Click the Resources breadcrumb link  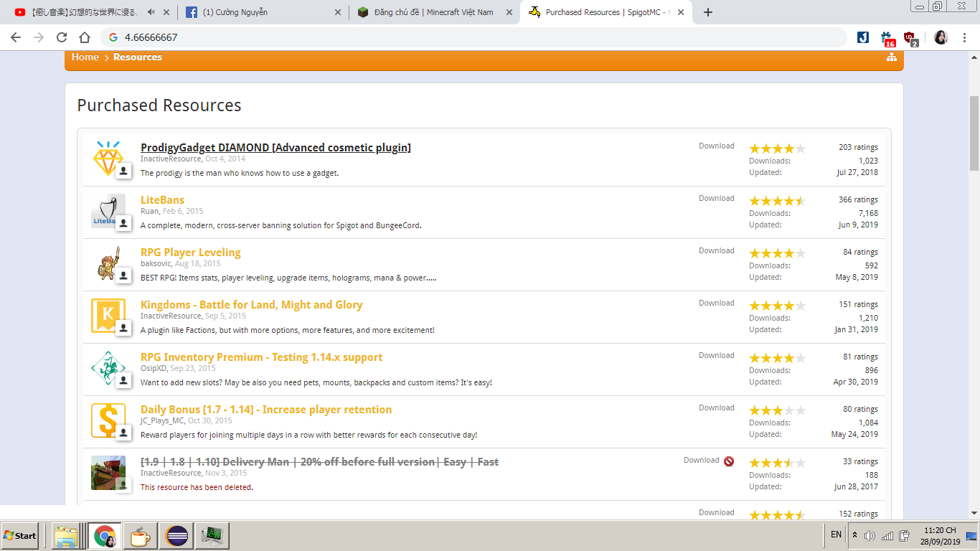(138, 57)
